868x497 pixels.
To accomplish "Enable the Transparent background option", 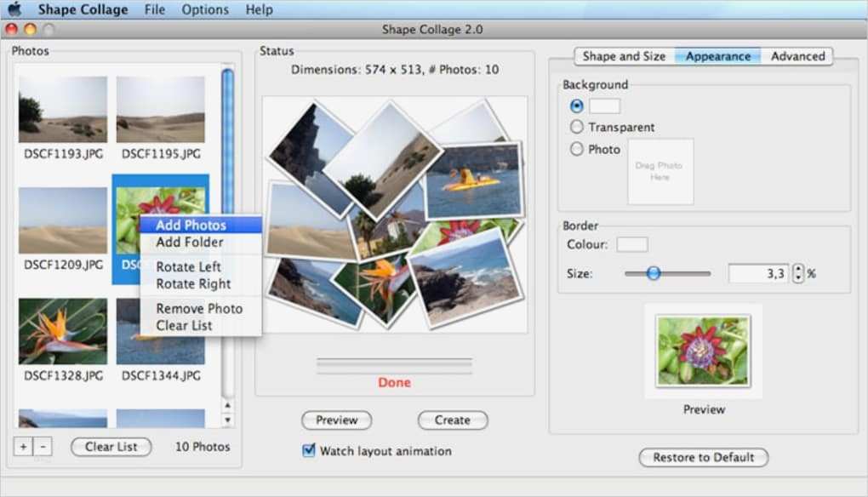I will (575, 127).
